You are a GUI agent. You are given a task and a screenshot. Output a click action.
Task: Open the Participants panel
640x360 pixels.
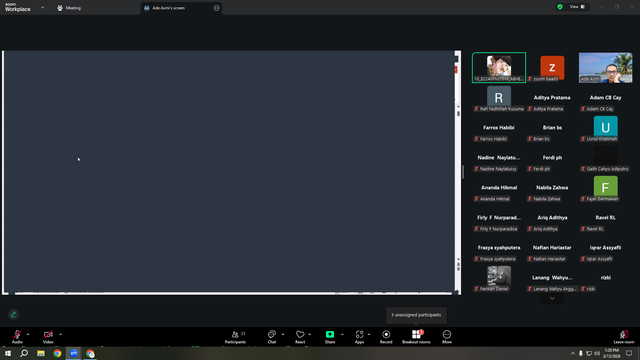236,337
